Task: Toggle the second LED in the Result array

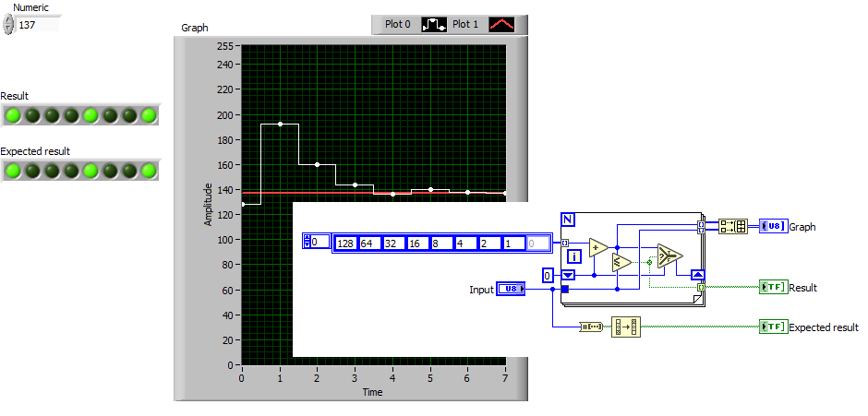Action: (x=32, y=115)
